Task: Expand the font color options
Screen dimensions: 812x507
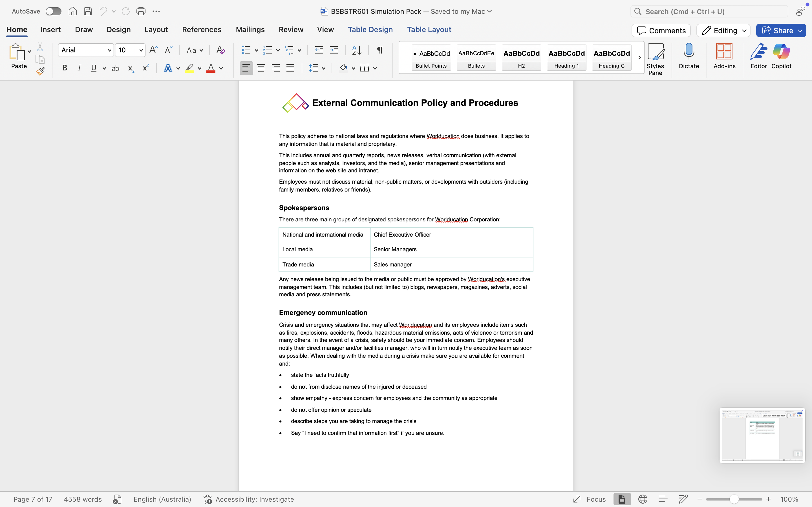Action: click(x=221, y=68)
